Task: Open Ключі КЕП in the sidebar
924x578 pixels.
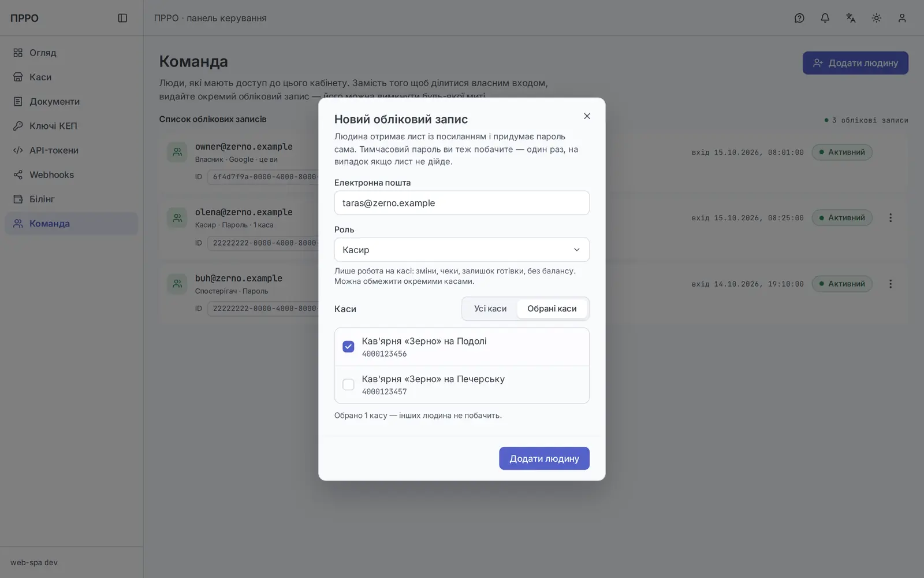Action: (72, 126)
